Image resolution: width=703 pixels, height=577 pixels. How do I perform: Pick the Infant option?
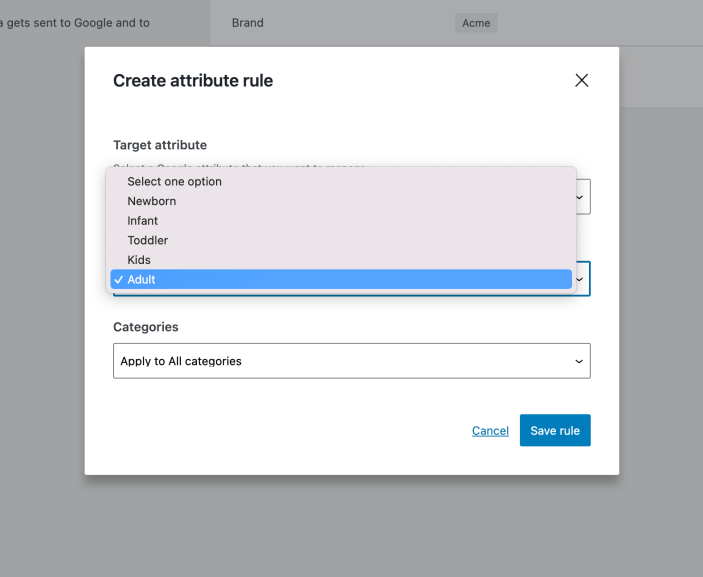tap(143, 221)
